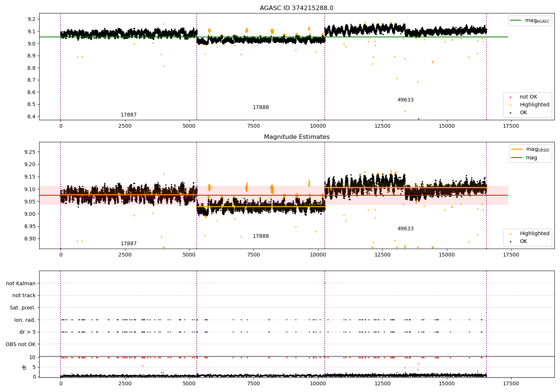Click "OK" legend entry beneath Highlighted in top plot

(x=523, y=113)
